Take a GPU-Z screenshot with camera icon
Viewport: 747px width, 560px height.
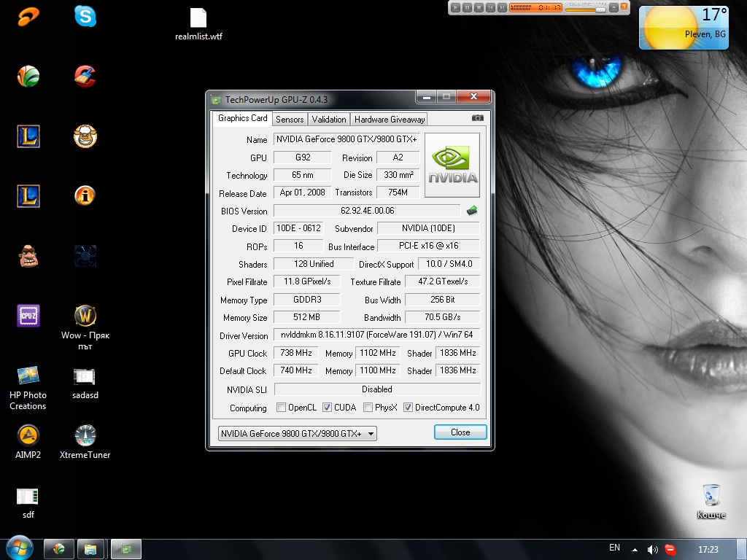(x=477, y=117)
